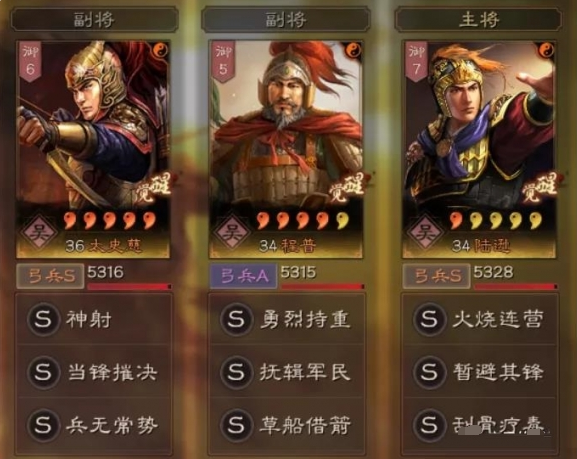
Task: Tap the 弓兵A troop type label
Action: coord(243,276)
